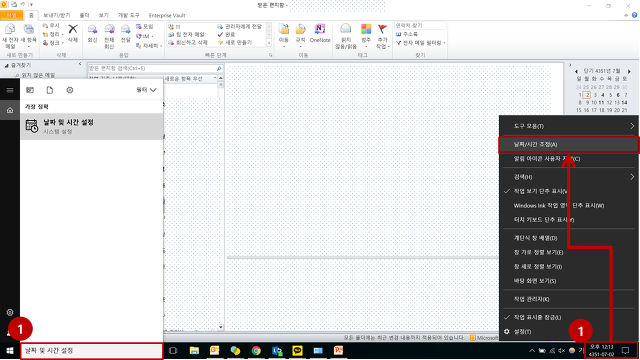Click the taskbar search input field

[91, 351]
